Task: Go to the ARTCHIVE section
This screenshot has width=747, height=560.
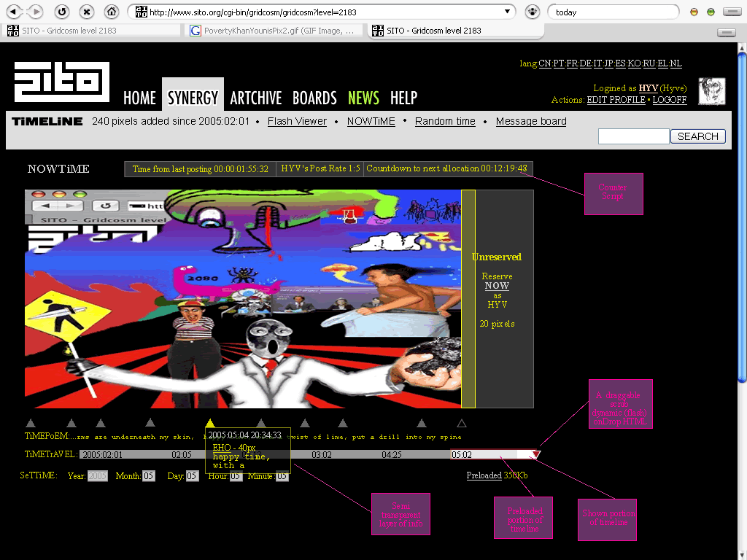Action: 256,98
